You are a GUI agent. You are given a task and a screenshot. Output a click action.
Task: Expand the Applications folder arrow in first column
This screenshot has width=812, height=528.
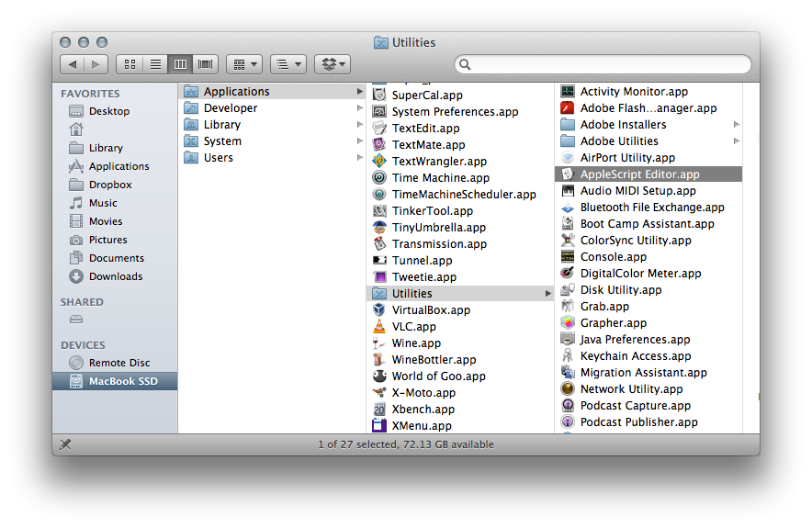tap(359, 92)
